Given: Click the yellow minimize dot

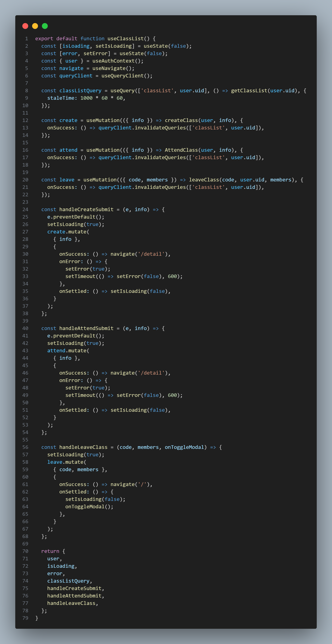Looking at the screenshot, I should click(35, 26).
